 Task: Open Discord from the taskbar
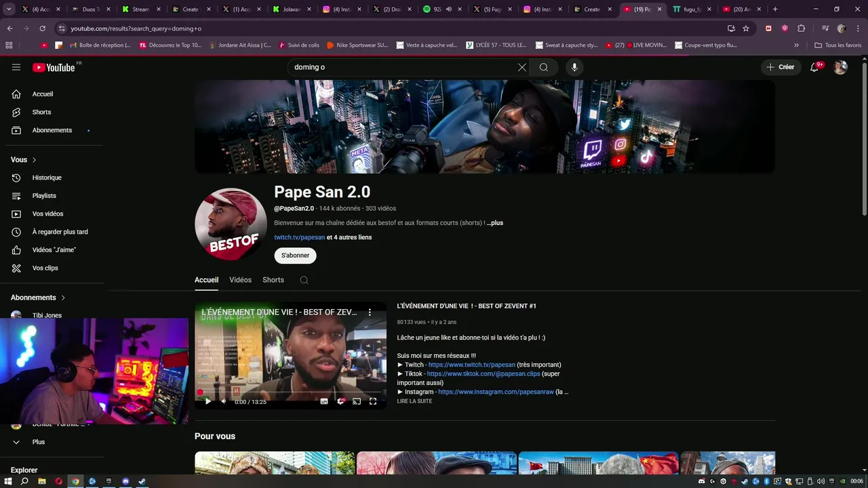[x=125, y=481]
